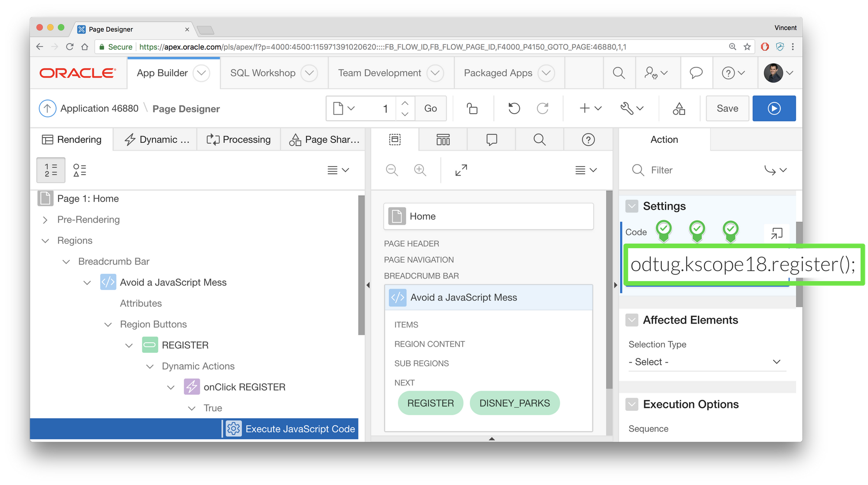Toggle the Settings section collapse box
868x485 pixels.
click(x=632, y=206)
